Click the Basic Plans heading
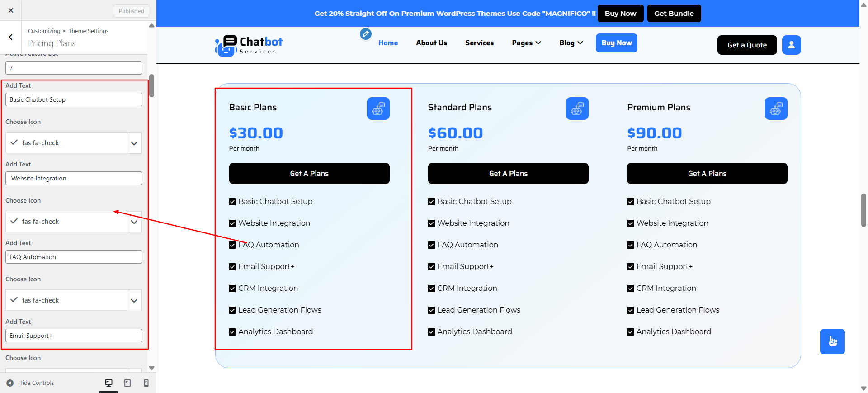This screenshot has width=868, height=393. point(253,107)
